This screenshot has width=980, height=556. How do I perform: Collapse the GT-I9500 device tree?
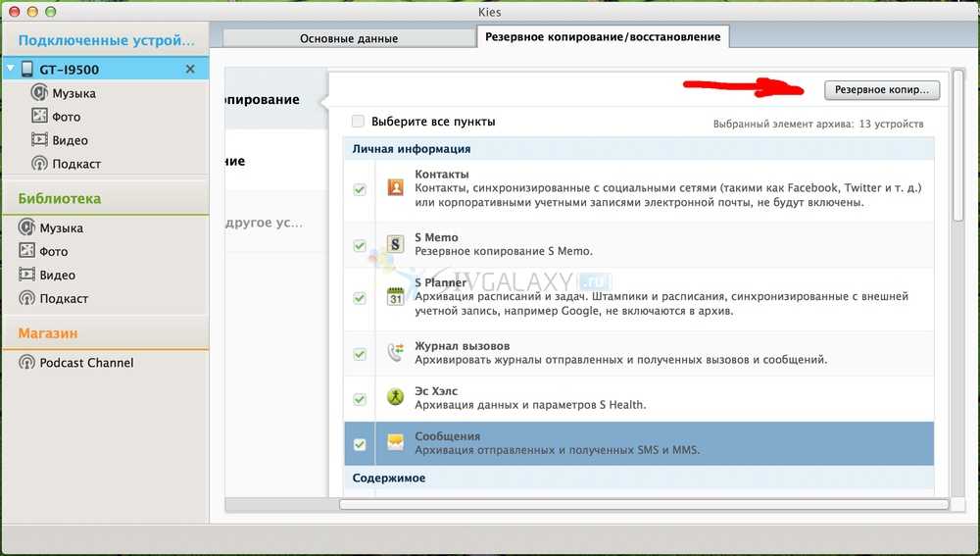[10, 70]
